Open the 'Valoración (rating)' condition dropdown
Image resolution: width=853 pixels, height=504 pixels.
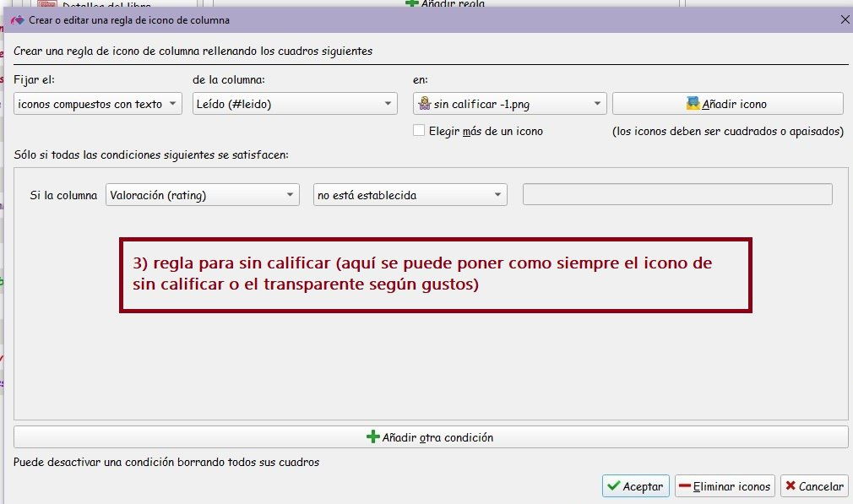tap(203, 195)
